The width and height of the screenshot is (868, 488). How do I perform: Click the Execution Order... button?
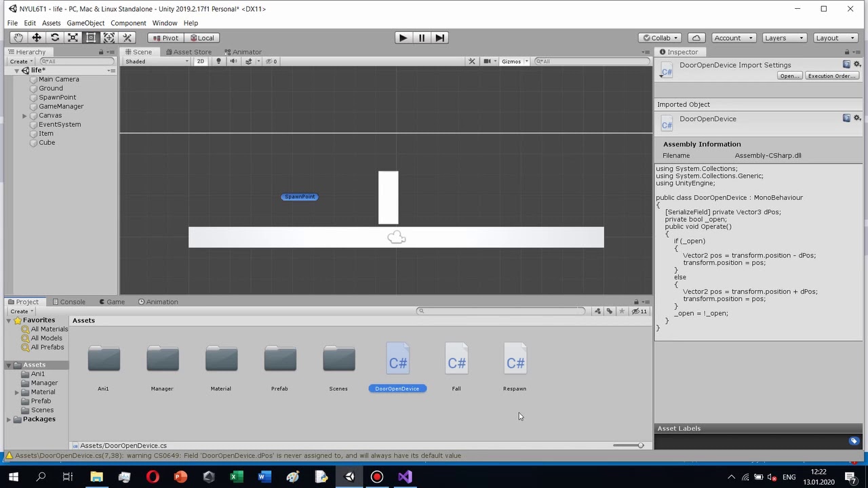[832, 76]
